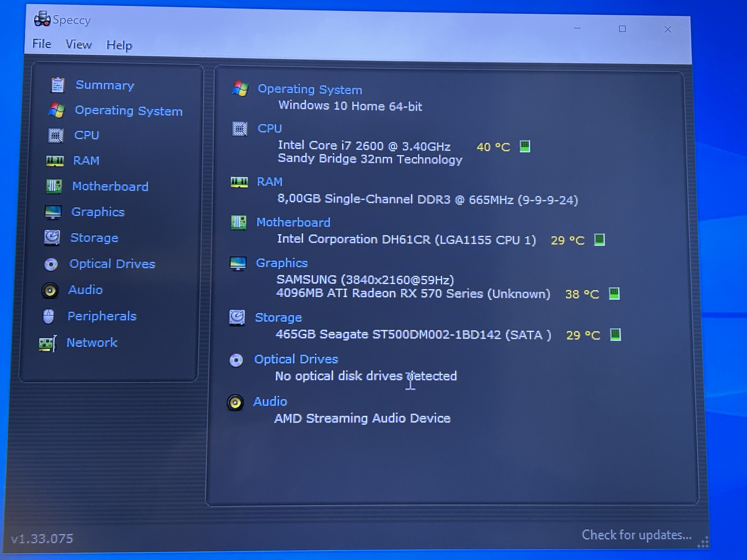This screenshot has width=747, height=560.
Task: Click the RAM stick icon in sidebar
Action: point(55,160)
